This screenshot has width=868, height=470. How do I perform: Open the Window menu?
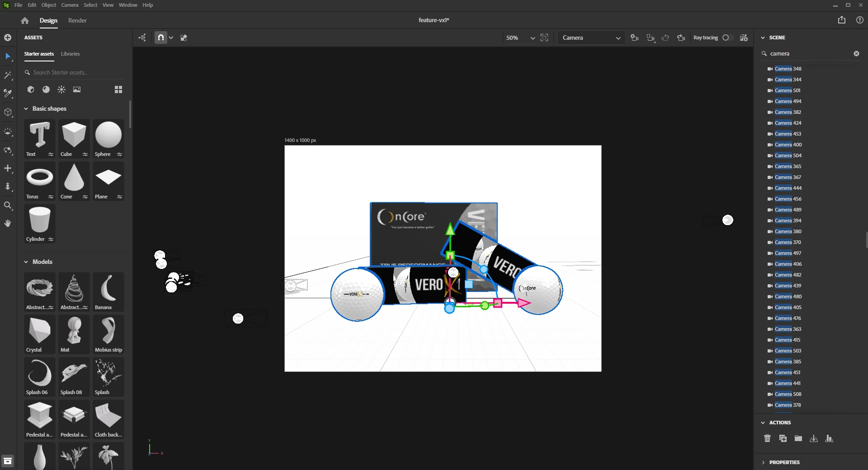(128, 5)
